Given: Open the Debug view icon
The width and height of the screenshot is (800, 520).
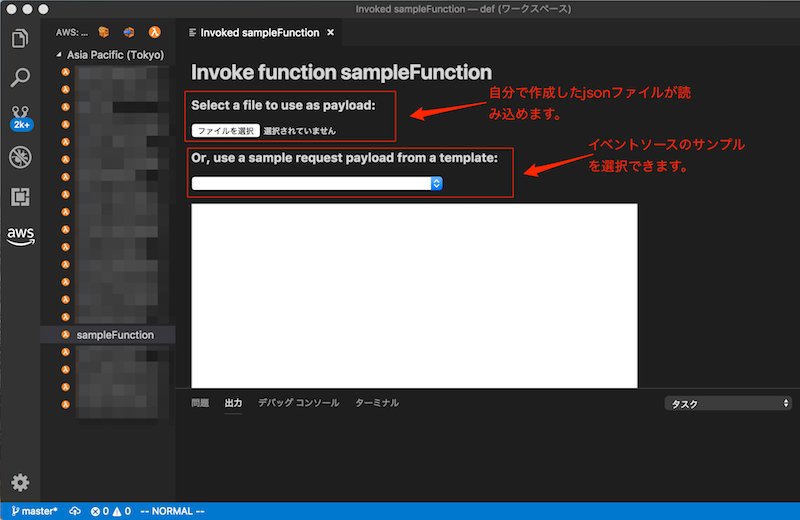Looking at the screenshot, I should tap(20, 157).
